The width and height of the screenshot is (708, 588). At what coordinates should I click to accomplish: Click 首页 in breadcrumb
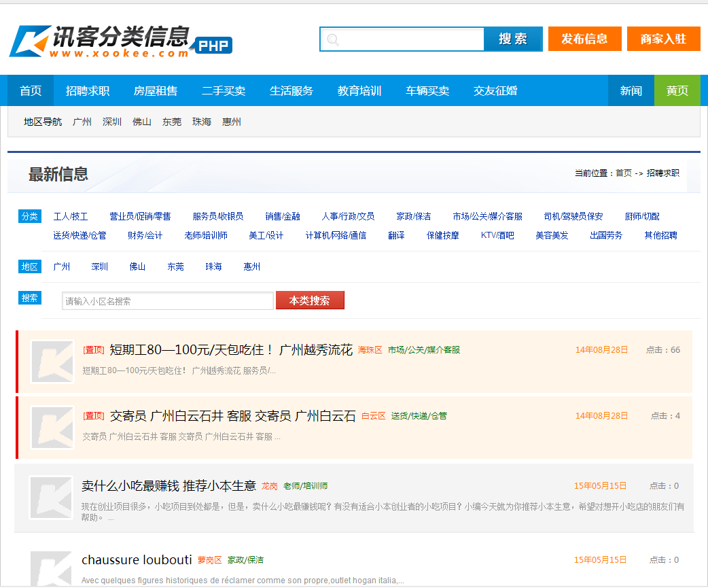click(x=624, y=173)
